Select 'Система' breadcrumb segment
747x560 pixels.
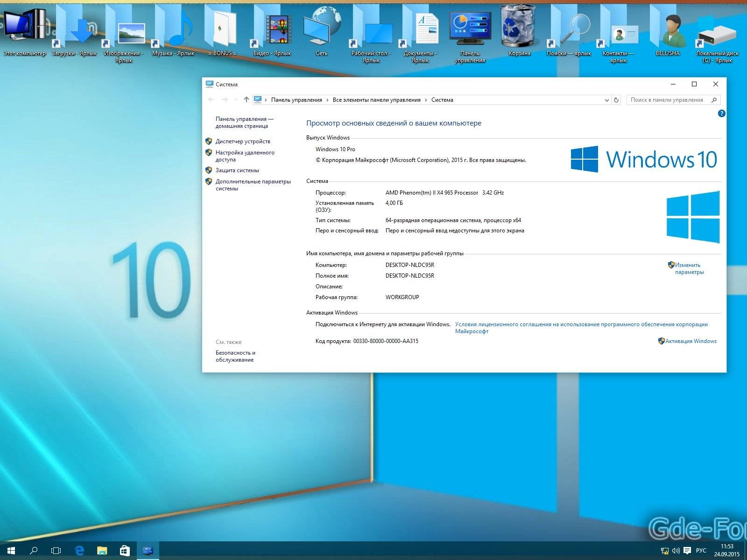[442, 100]
